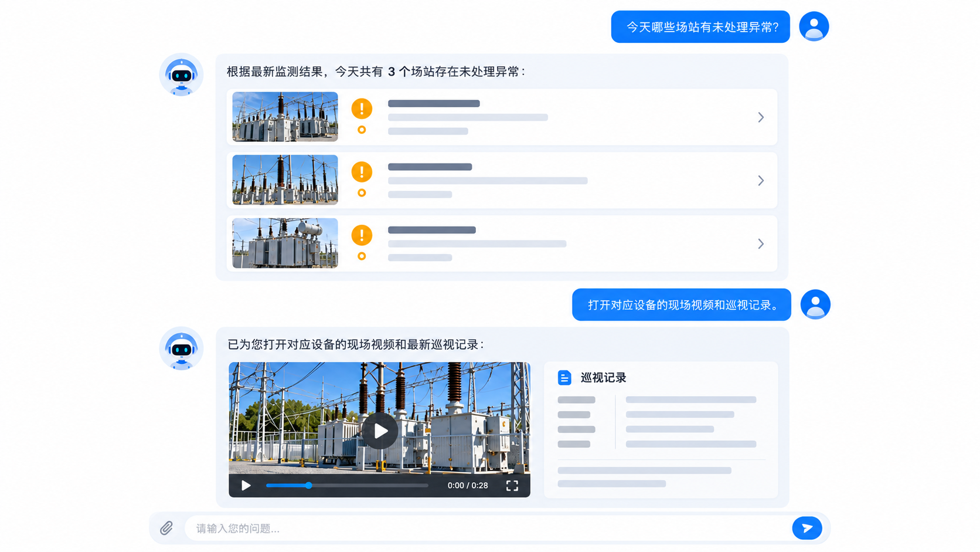Screen dimensions: 980x552
Task: Open the first substation thumbnail image
Action: pyautogui.click(x=285, y=117)
